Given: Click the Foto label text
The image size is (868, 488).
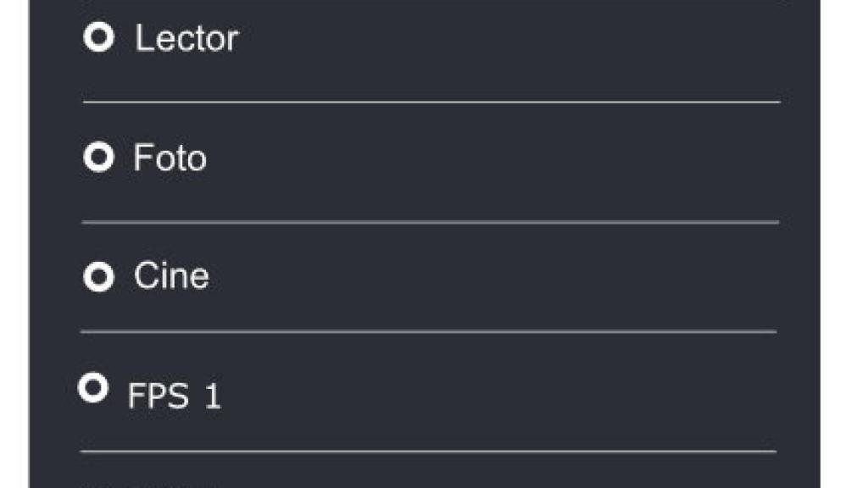Looking at the screenshot, I should tap(169, 158).
